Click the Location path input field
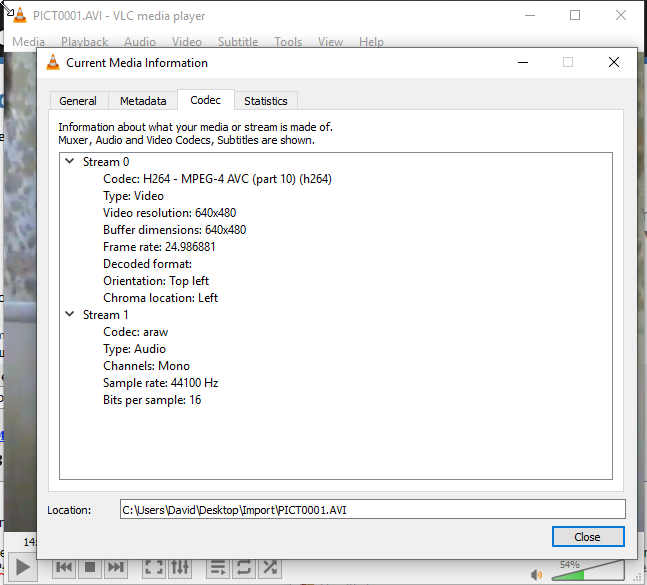The width and height of the screenshot is (647, 585). coord(373,510)
